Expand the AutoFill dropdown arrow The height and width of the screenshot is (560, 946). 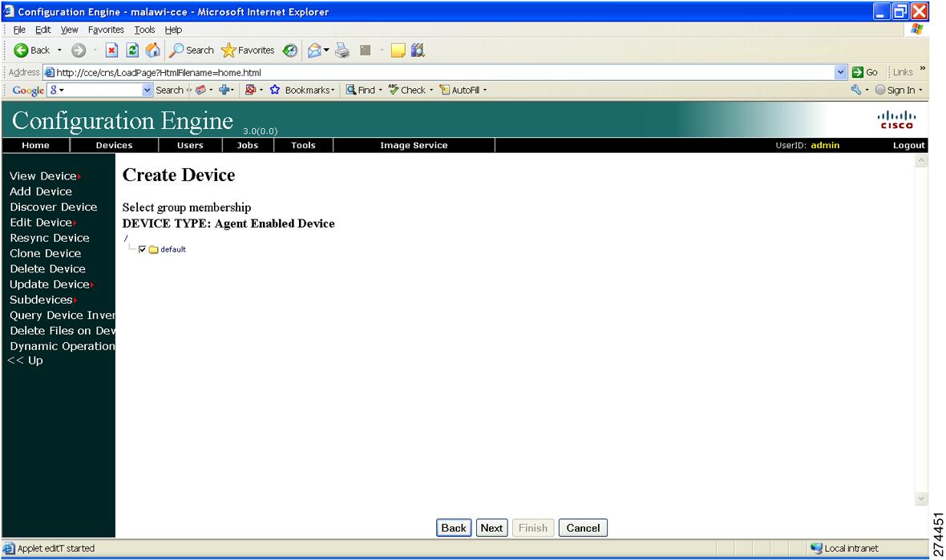[484, 91]
